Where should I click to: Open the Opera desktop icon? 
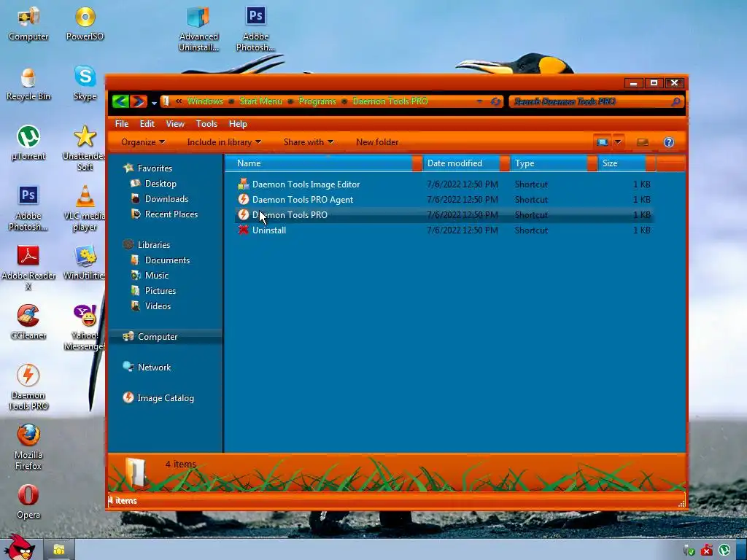coord(28,502)
